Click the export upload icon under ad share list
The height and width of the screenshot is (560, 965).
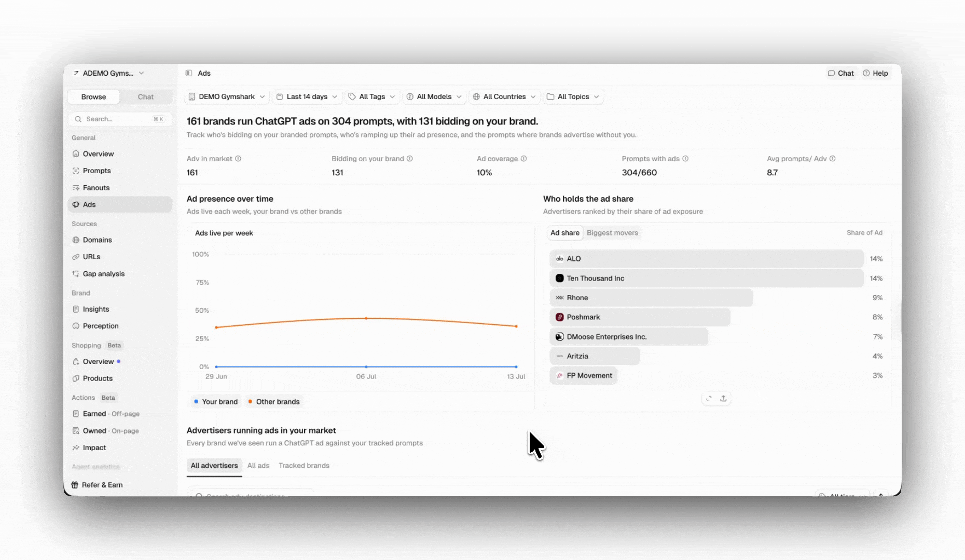723,398
